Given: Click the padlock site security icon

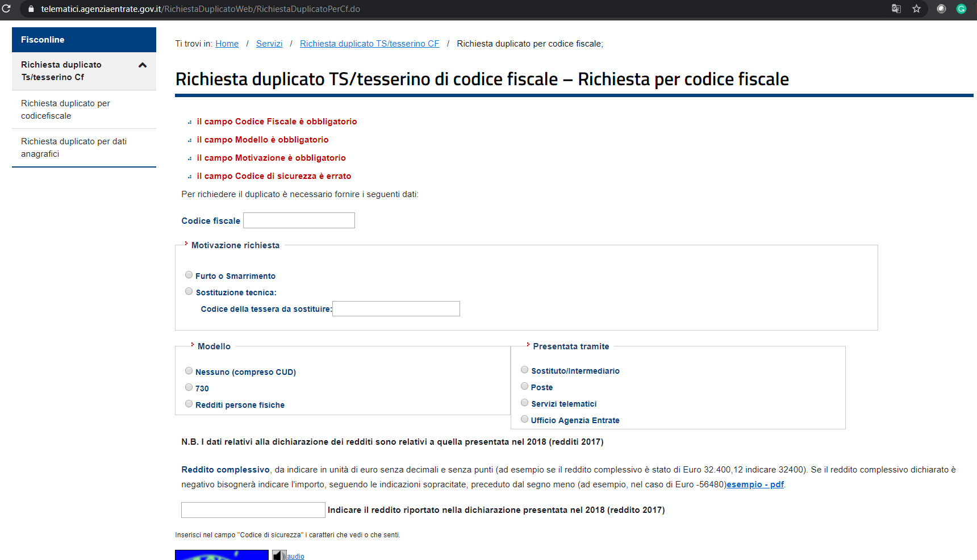Looking at the screenshot, I should pyautogui.click(x=31, y=9).
